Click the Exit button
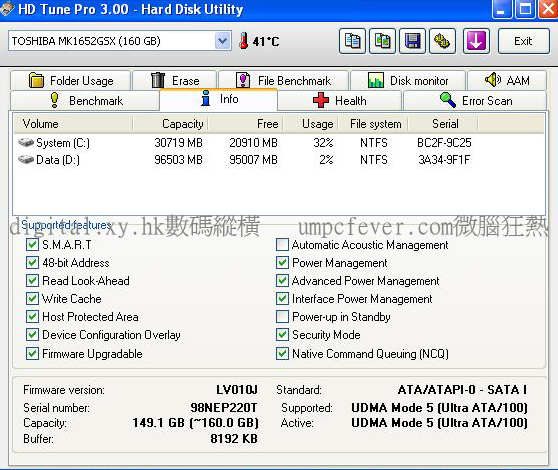This screenshot has height=470, width=558. pos(523,41)
